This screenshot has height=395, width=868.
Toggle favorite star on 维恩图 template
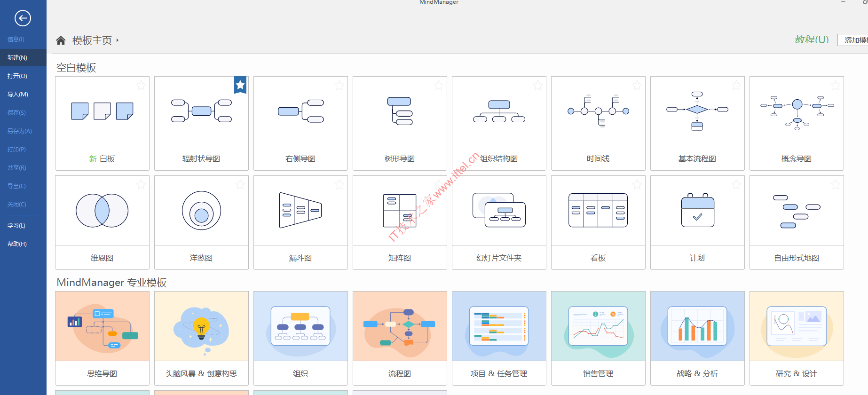click(x=141, y=184)
